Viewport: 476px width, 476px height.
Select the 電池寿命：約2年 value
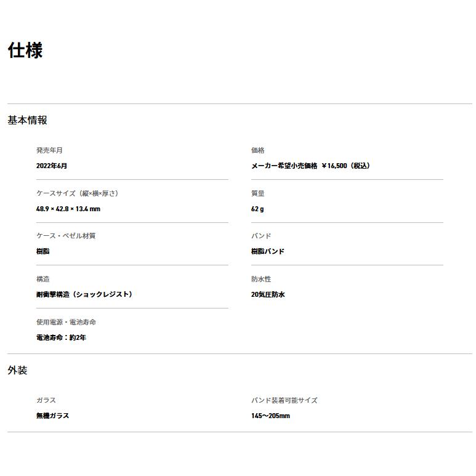[61, 337]
